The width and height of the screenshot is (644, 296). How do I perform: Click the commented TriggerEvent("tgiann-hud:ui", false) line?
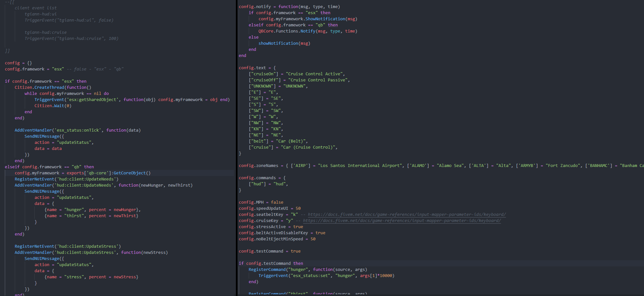click(x=69, y=20)
